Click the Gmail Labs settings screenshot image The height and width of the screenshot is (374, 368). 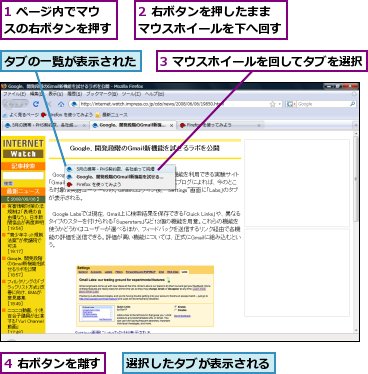click(x=145, y=296)
